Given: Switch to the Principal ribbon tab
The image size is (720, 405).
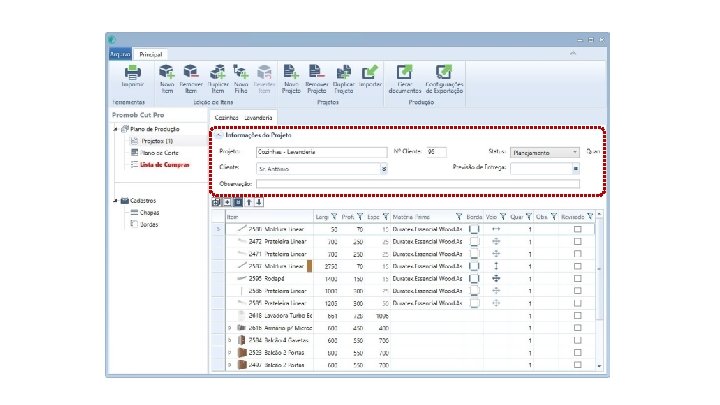Looking at the screenshot, I should tap(151, 54).
